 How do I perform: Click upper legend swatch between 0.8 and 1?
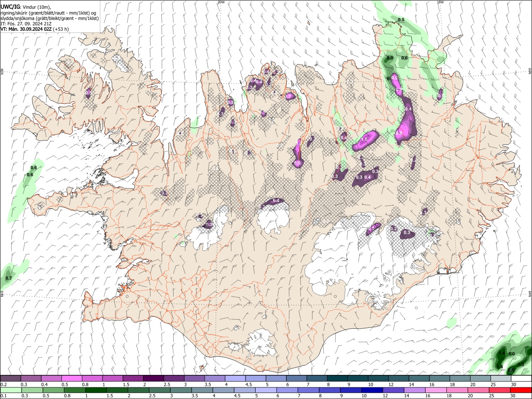click(x=92, y=379)
